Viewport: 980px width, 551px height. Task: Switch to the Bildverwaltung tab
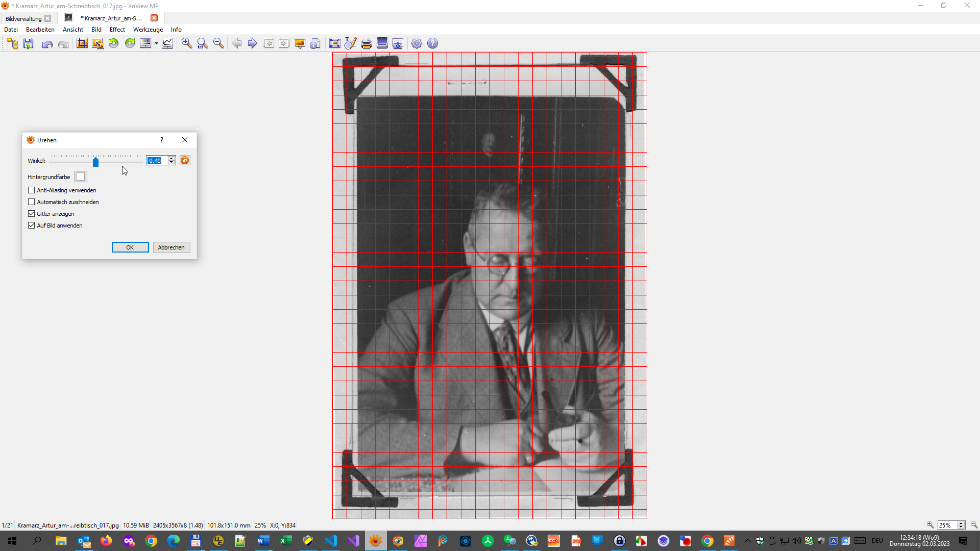click(23, 18)
